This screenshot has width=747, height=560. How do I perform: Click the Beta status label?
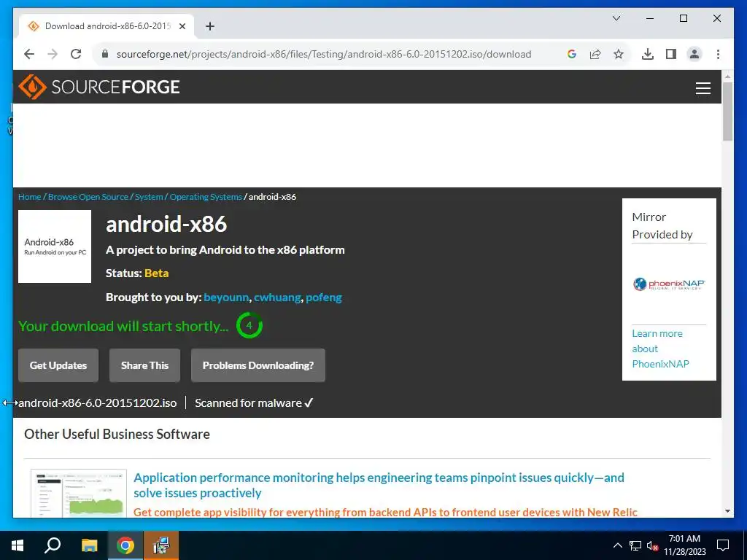click(157, 273)
